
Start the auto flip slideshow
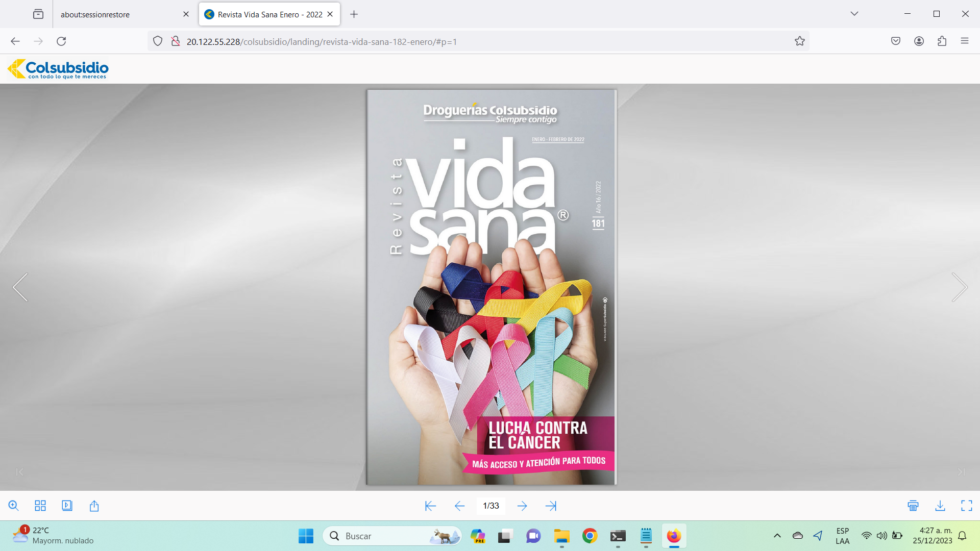(67, 506)
